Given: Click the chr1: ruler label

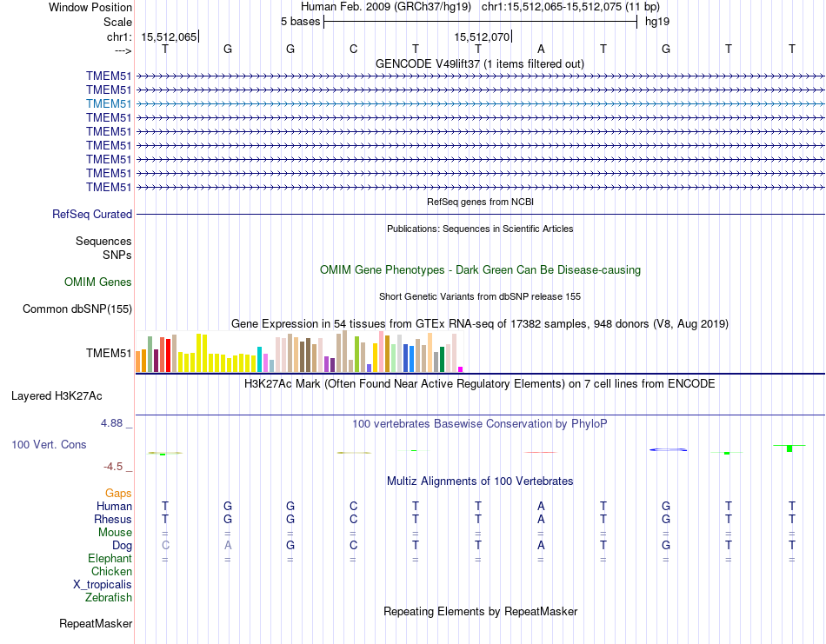Looking at the screenshot, I should pos(119,37).
